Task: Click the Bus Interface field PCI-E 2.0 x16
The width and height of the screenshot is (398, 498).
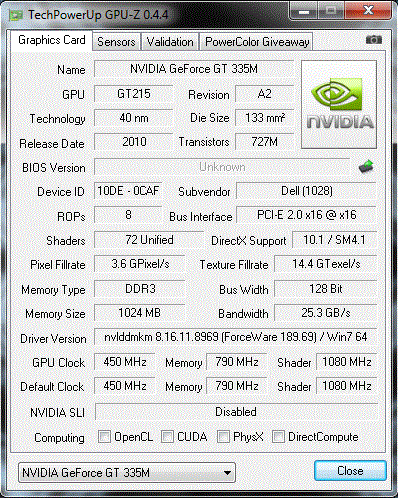Action: click(306, 215)
